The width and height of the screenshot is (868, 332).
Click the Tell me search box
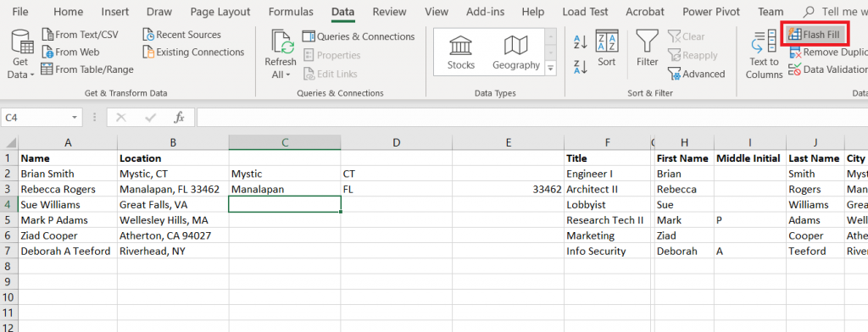click(836, 12)
